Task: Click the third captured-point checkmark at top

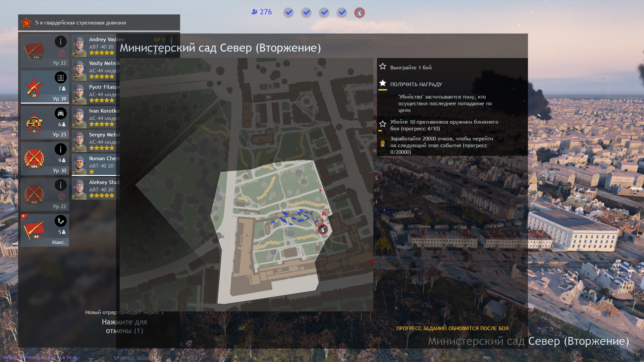Action: pyautogui.click(x=324, y=13)
